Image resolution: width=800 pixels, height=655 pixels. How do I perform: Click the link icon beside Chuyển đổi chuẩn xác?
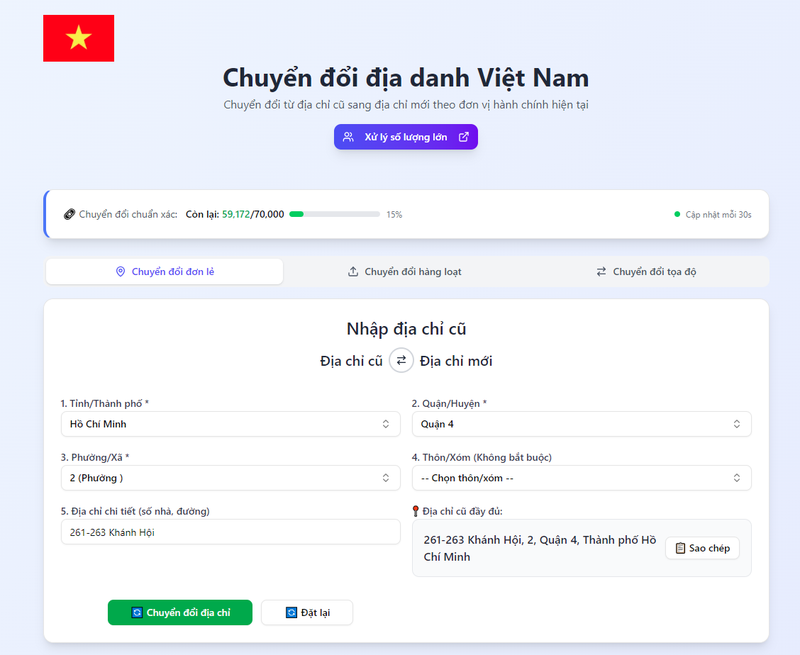[x=69, y=214]
